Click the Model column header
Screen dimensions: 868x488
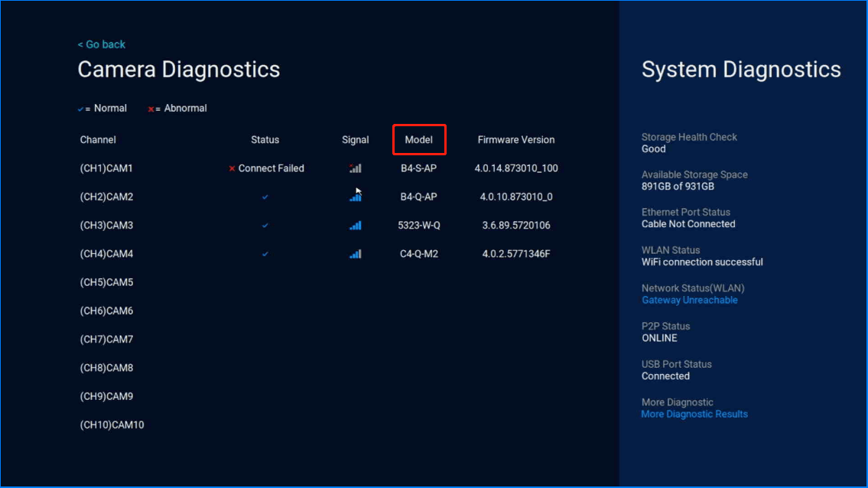click(x=418, y=140)
